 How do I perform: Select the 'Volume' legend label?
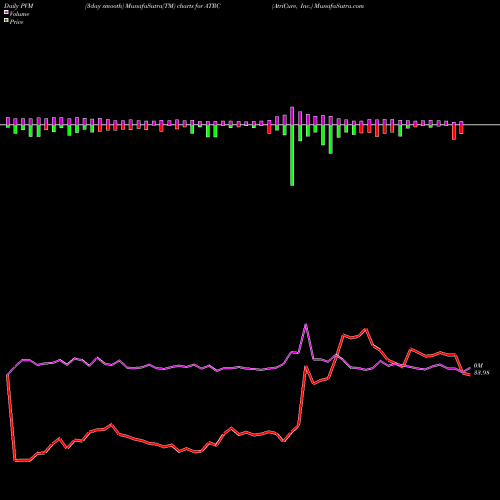tap(19, 14)
